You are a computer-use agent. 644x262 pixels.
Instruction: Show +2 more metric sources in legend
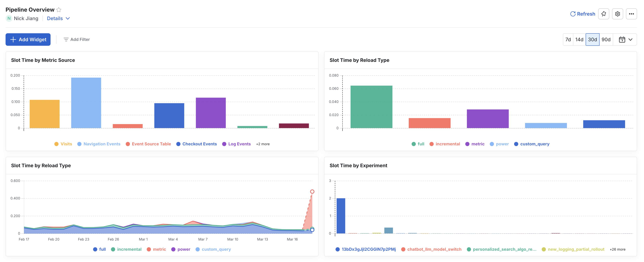pos(263,144)
